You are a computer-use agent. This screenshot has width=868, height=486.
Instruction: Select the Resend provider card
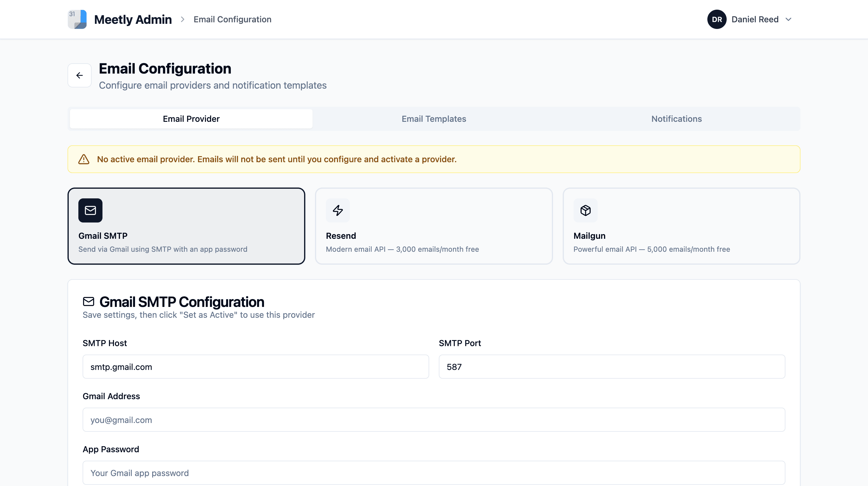click(434, 226)
